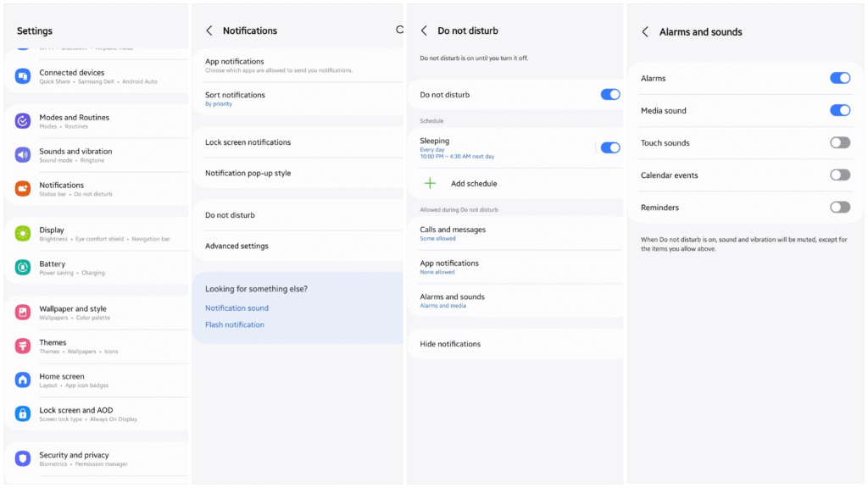Screen dimensions: 868x488
Task: Tap the Security and privacy shield icon
Action: click(23, 458)
